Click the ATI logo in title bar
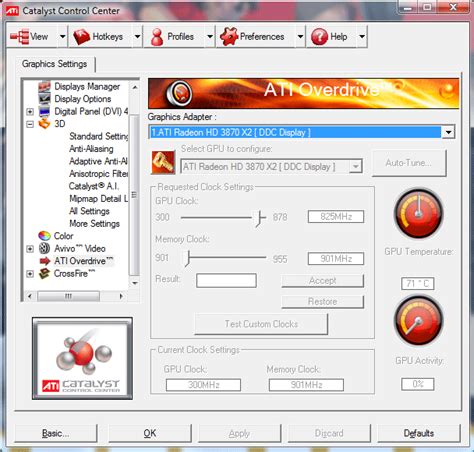 (12, 11)
